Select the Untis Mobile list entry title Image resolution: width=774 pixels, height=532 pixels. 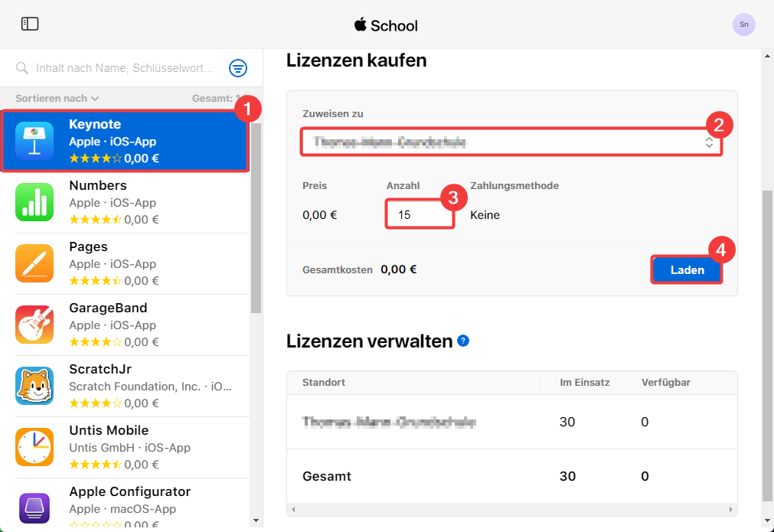click(109, 430)
